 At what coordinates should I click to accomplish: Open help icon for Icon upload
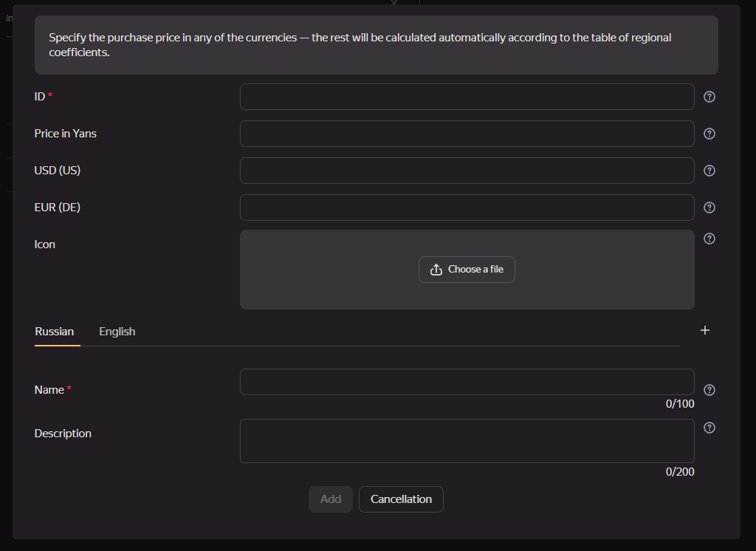(709, 239)
